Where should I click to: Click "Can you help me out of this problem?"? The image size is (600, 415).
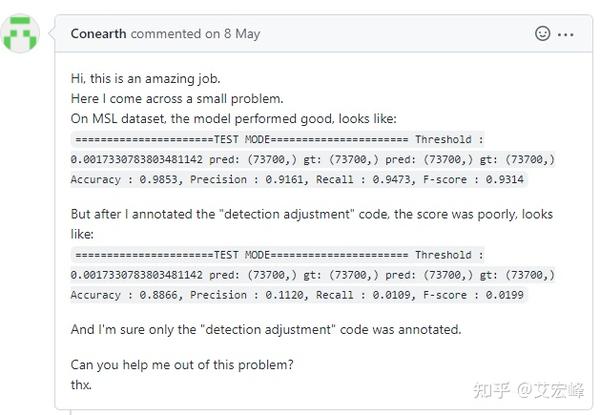[x=182, y=364]
